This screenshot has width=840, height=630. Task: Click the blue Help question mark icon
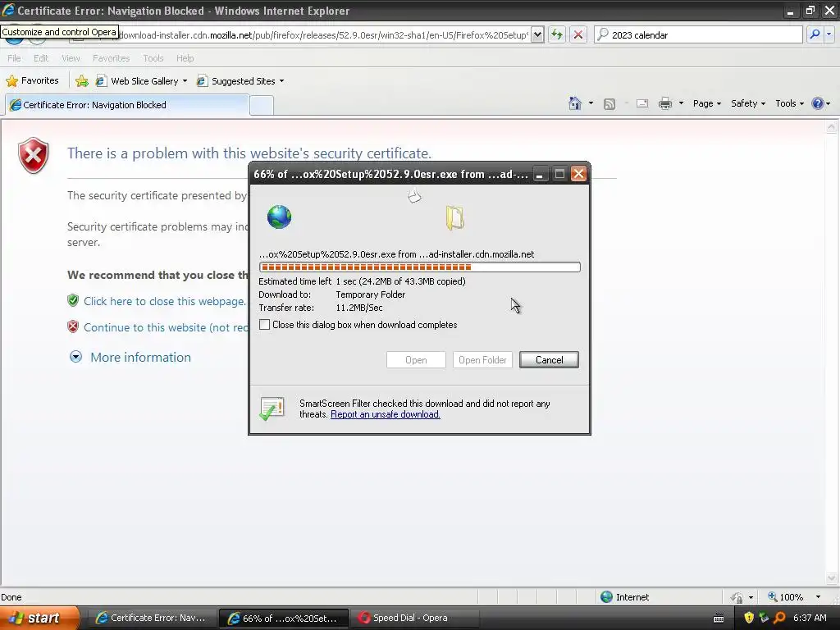pos(818,103)
